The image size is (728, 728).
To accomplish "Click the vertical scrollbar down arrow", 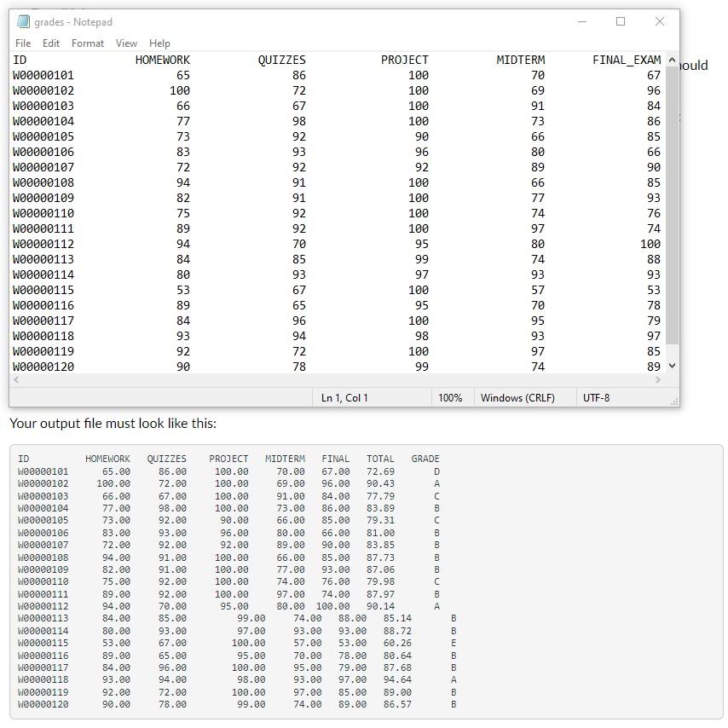I will [x=672, y=367].
